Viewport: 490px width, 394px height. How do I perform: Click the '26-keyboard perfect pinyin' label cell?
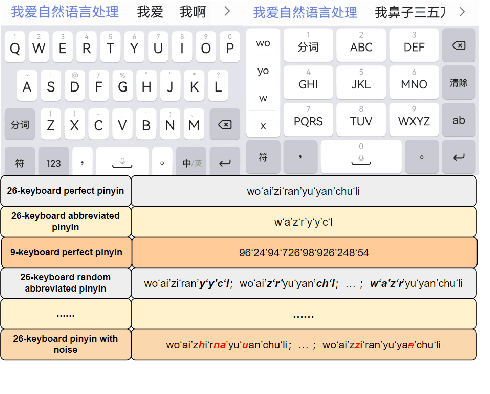(x=66, y=191)
